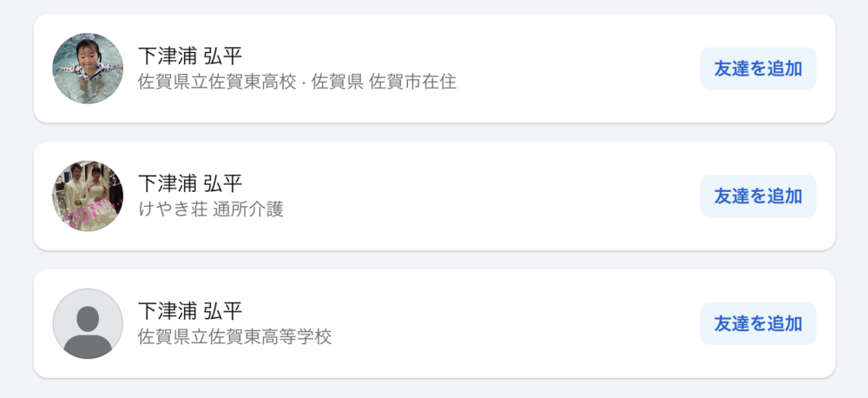Add friend for the けやき荘 通所介護 result
Image resolution: width=868 pixels, height=398 pixels.
tap(758, 196)
